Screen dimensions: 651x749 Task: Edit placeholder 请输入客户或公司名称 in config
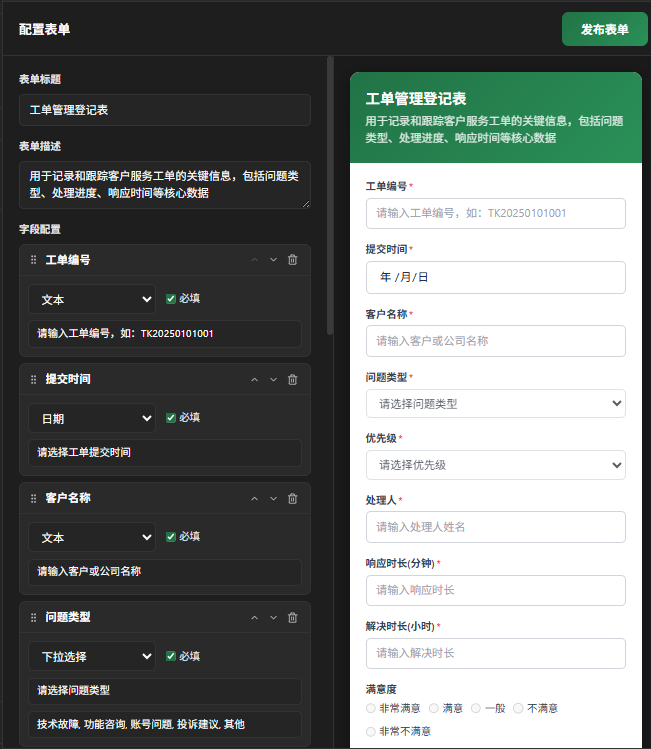(165, 572)
